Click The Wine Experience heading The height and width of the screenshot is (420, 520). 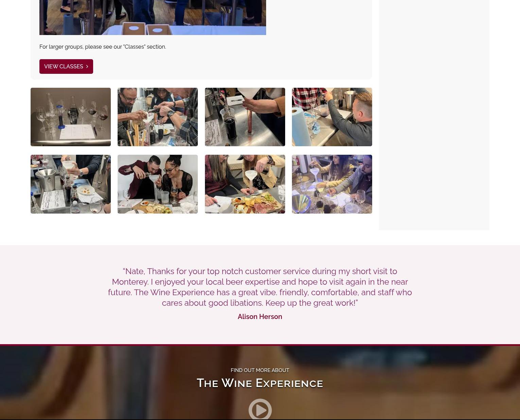click(x=260, y=383)
